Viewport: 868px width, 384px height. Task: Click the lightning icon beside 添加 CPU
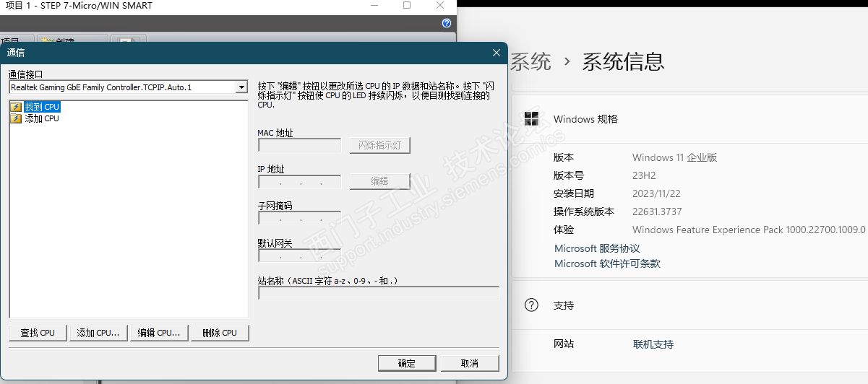(x=16, y=118)
